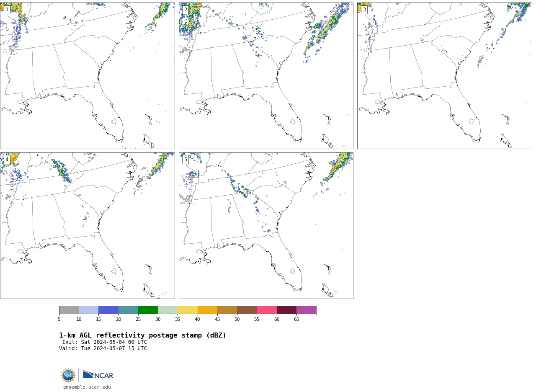Image resolution: width=536 pixels, height=392 pixels.
Task: Open ensemble member 2 map panel
Action: tap(266, 76)
